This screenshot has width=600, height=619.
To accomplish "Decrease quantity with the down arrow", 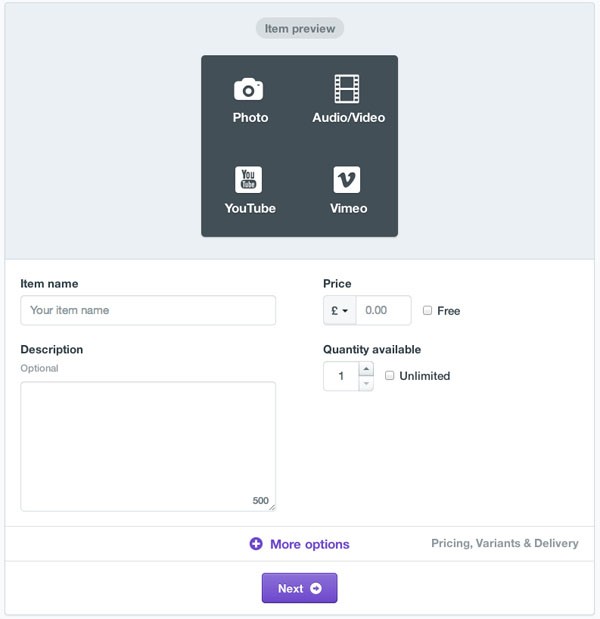I will (366, 383).
